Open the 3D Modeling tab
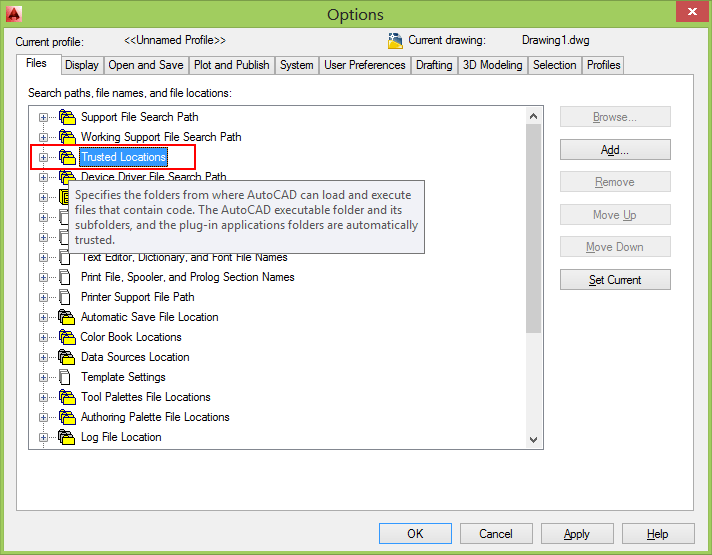Viewport: 712px width, 555px height. pyautogui.click(x=493, y=65)
